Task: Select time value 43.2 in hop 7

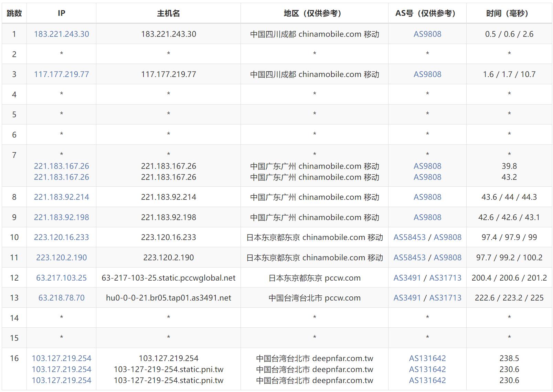Action: 509,177
